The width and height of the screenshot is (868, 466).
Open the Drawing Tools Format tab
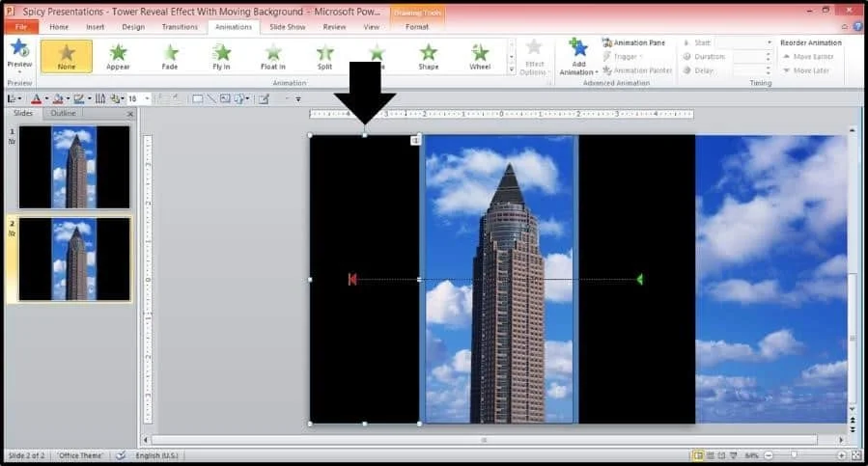tap(417, 27)
